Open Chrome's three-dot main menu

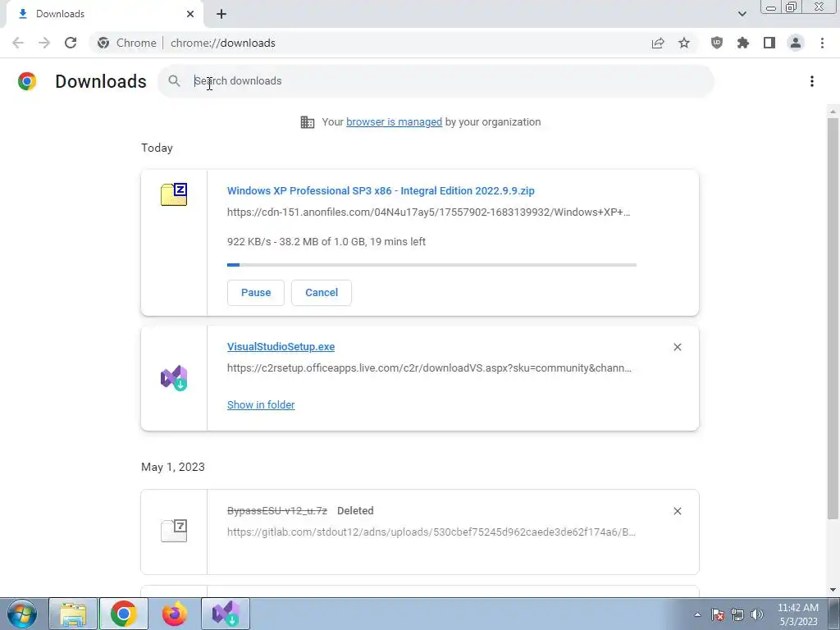coord(822,43)
